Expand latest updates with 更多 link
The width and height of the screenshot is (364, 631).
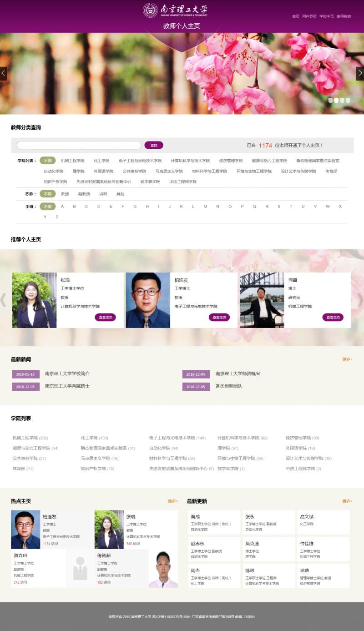(347, 501)
